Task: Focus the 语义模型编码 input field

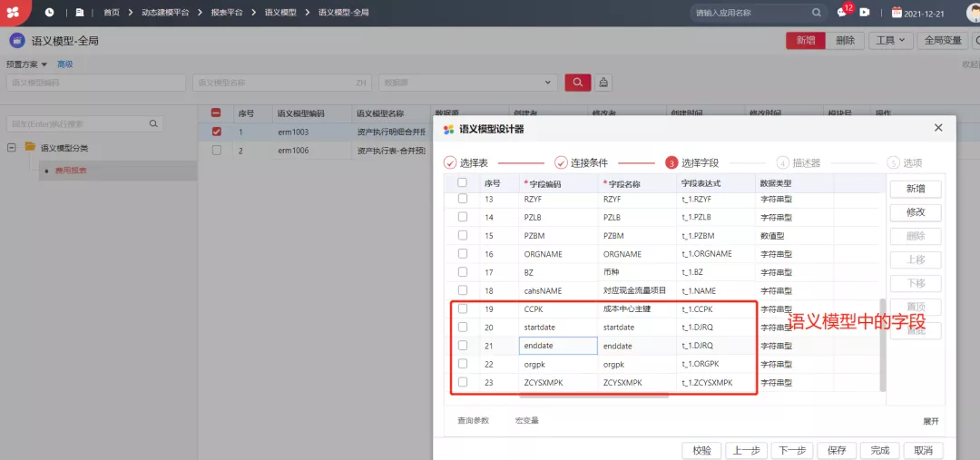Action: [95, 82]
